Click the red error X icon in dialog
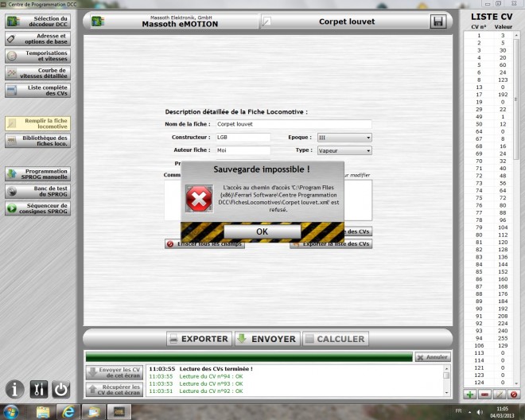 click(199, 199)
